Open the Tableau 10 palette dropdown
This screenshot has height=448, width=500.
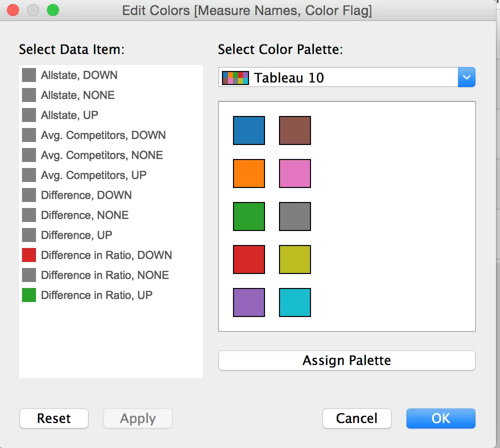[x=340, y=77]
